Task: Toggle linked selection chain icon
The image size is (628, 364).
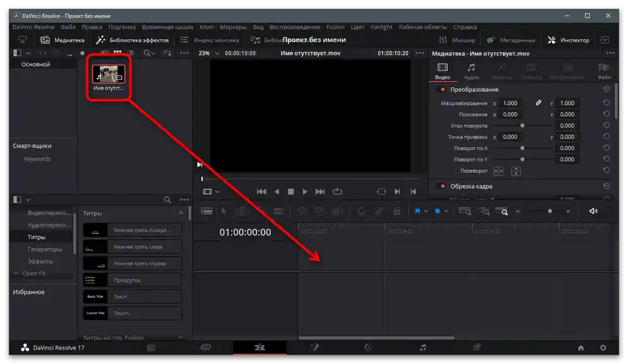Action: [378, 211]
